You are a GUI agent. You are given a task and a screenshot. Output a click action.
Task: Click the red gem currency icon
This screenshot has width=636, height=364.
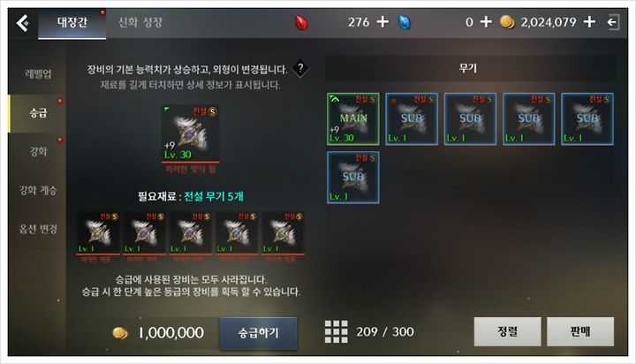tap(301, 22)
